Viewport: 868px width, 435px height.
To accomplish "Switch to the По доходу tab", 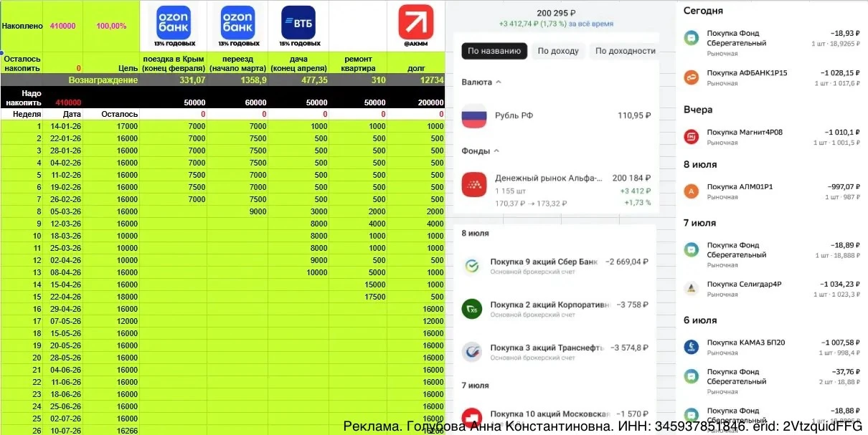I will click(557, 51).
